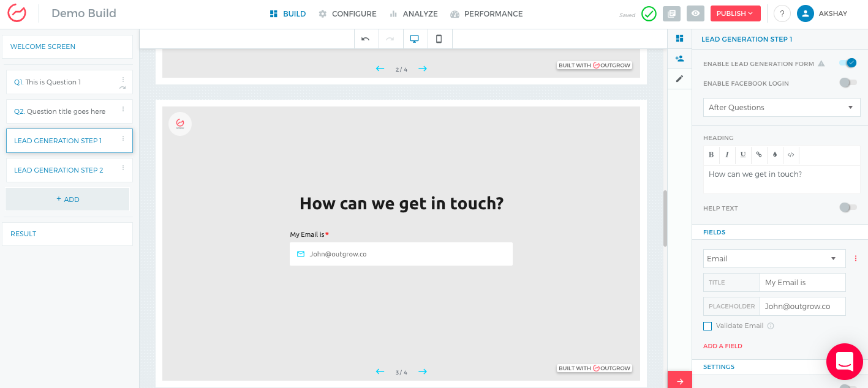The width and height of the screenshot is (868, 388).
Task: Open the pencil edit panel icon
Action: tap(679, 79)
